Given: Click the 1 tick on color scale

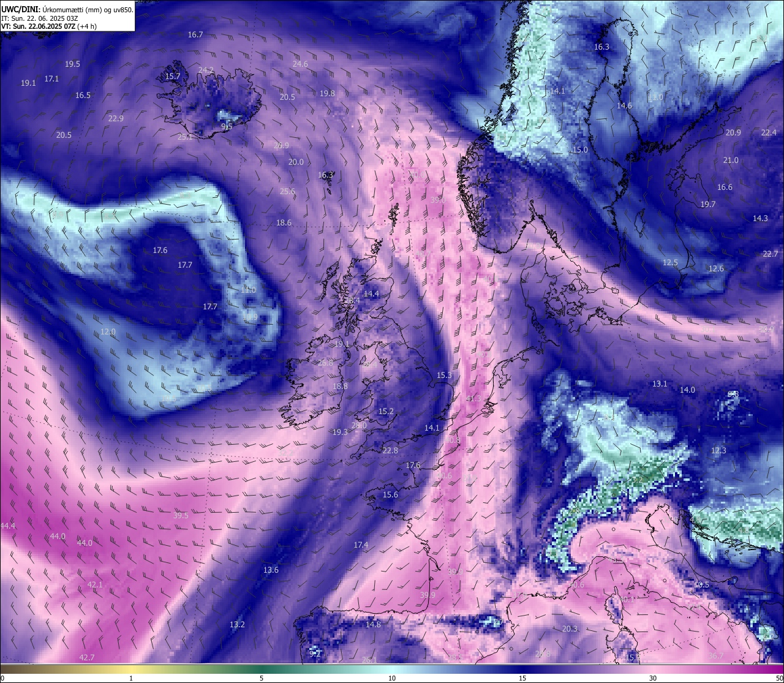Looking at the screenshot, I should [131, 677].
